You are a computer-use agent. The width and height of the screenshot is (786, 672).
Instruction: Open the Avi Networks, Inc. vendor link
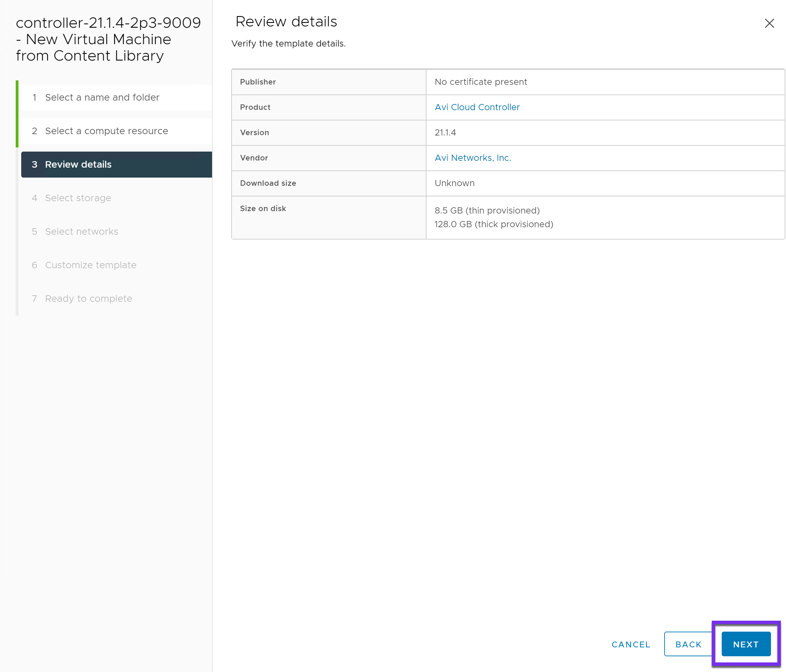[x=473, y=158]
